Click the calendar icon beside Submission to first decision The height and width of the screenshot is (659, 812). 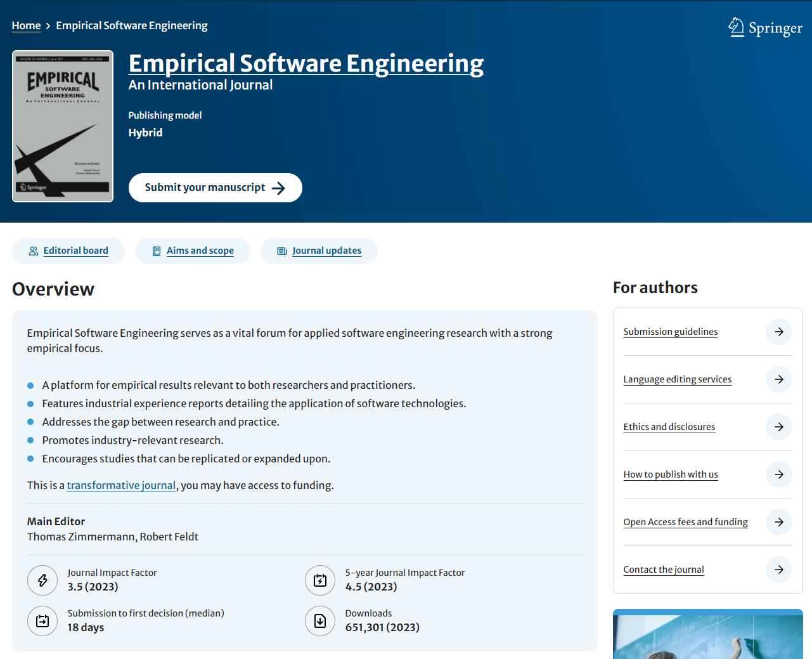42,621
